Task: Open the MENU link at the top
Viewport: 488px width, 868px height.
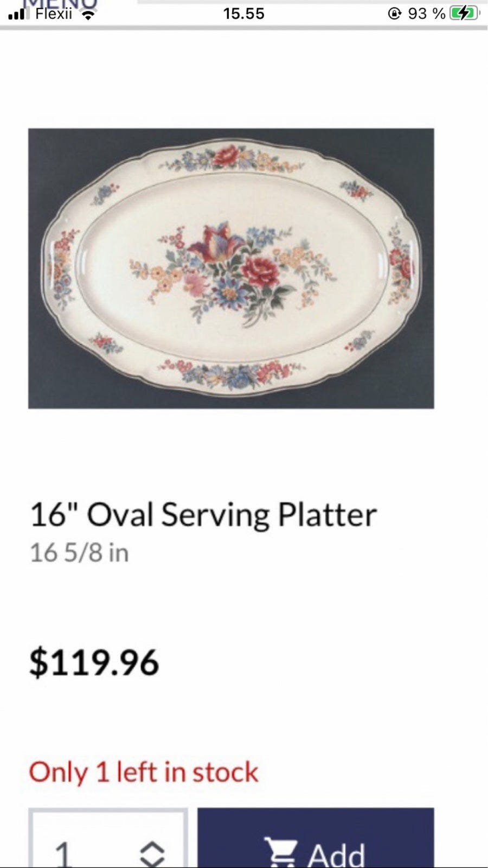Action: pos(59,3)
